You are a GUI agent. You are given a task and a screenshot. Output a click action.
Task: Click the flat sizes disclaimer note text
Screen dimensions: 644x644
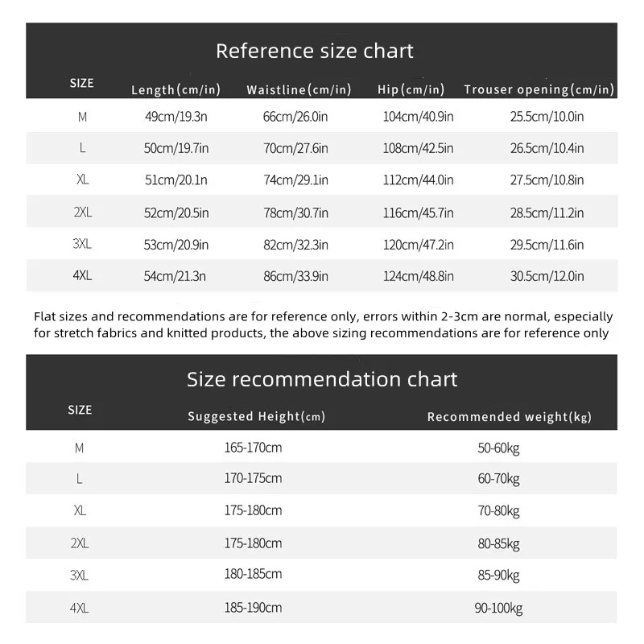pyautogui.click(x=322, y=325)
